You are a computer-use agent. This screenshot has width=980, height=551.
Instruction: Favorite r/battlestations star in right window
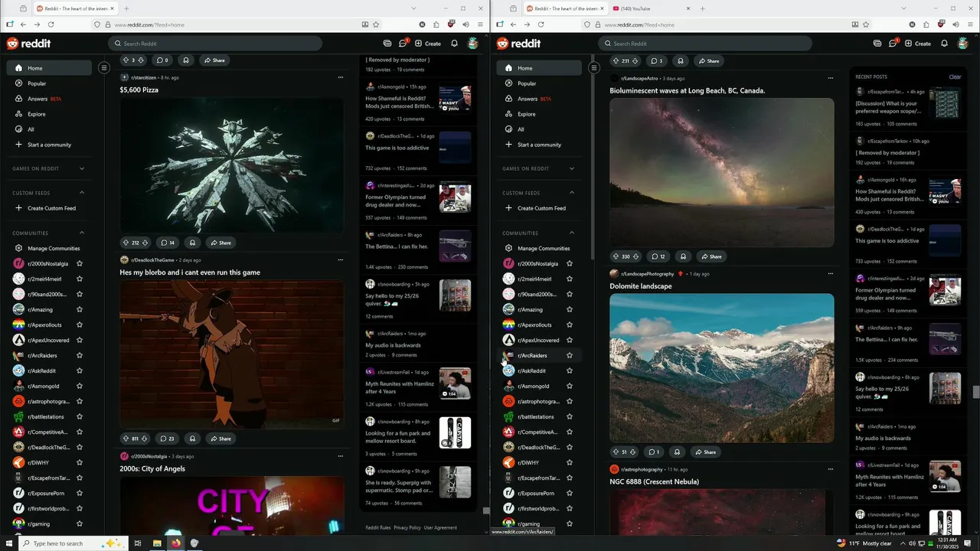pyautogui.click(x=570, y=416)
